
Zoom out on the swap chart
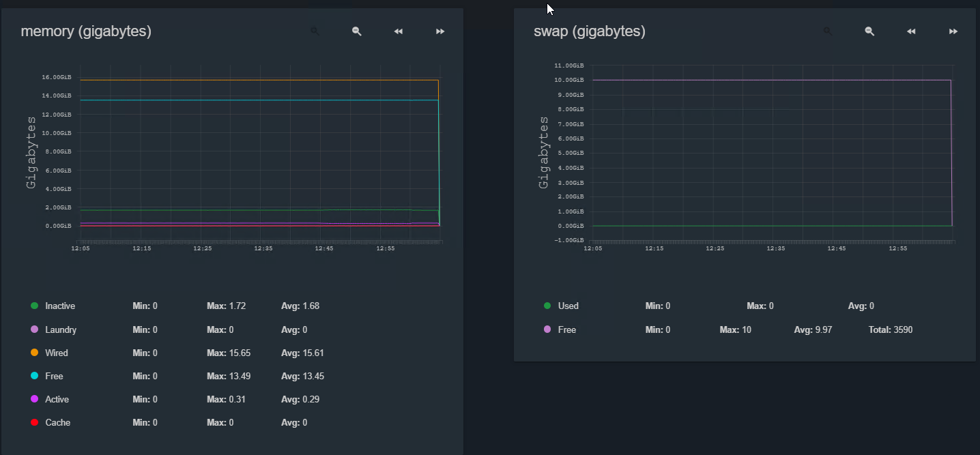coord(869,31)
